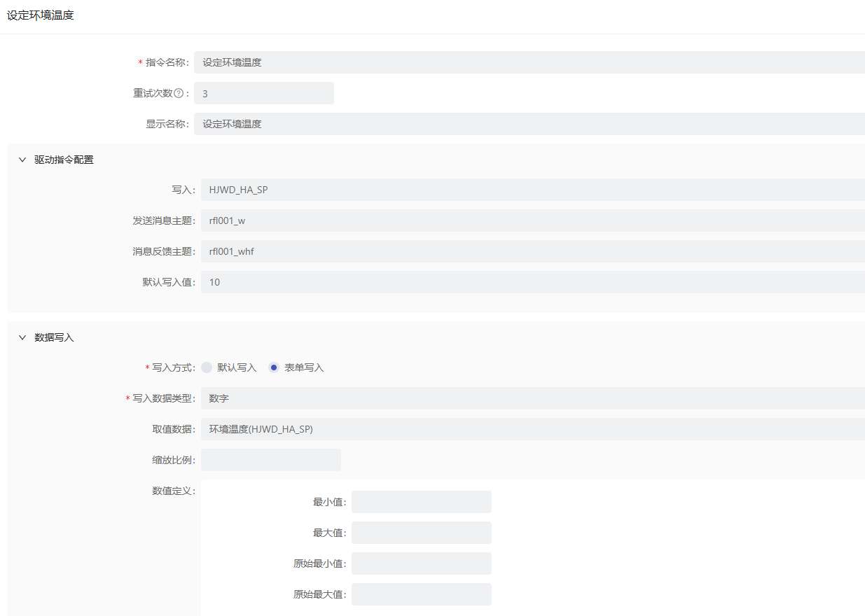
Task: Open the 取值数据 dropdown 环境温度(HJWD_HA_SP)
Action: pos(533,429)
